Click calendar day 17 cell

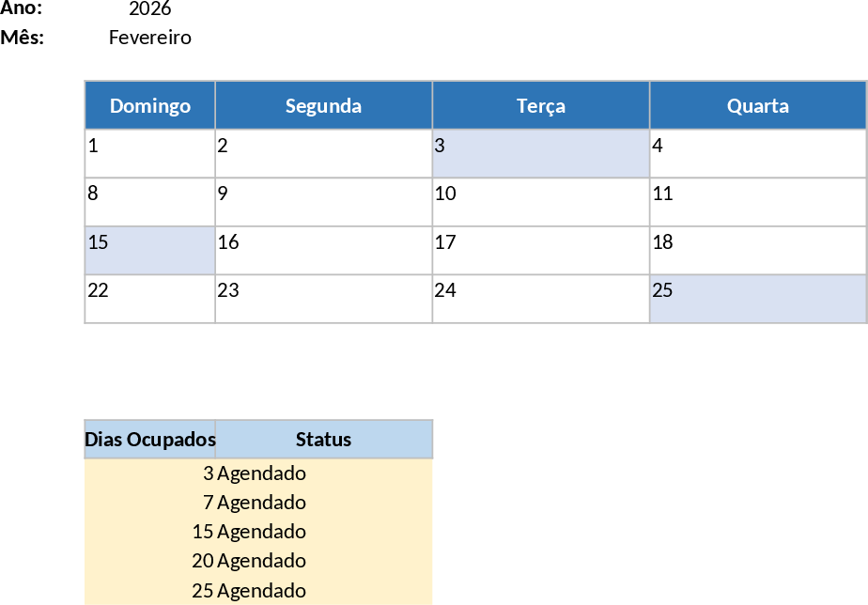(540, 250)
